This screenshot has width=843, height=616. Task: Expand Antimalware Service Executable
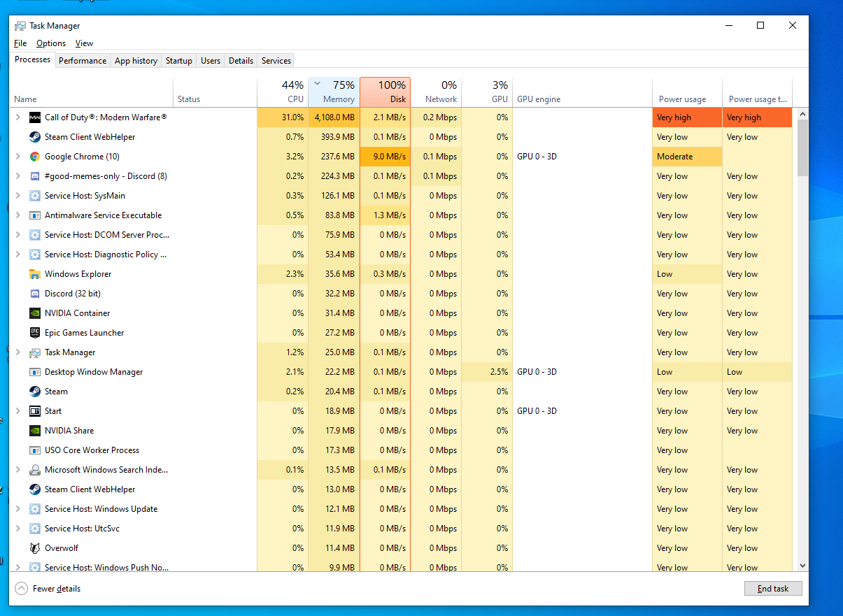coord(18,215)
